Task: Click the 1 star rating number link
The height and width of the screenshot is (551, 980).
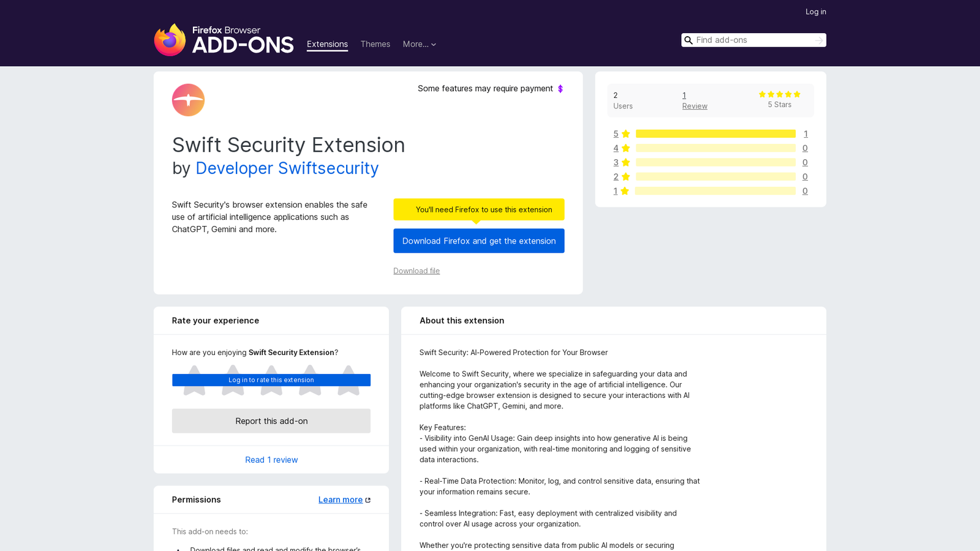Action: (x=615, y=191)
